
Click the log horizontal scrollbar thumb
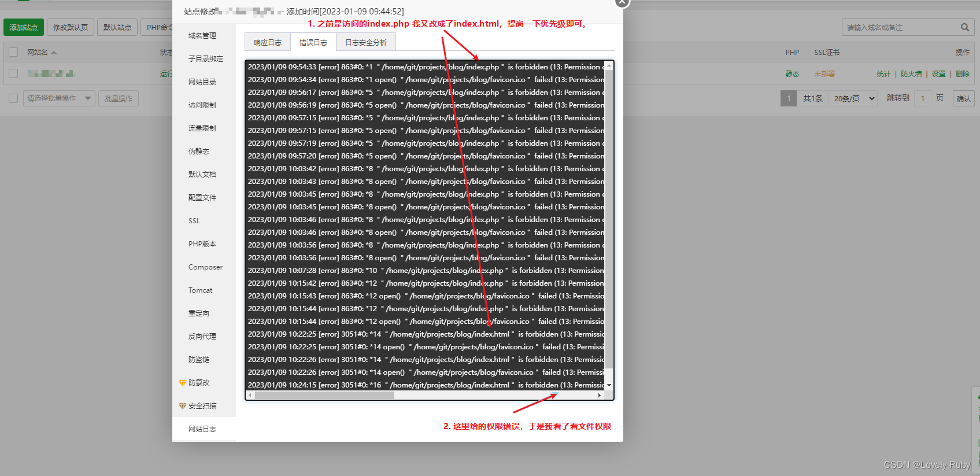324,396
